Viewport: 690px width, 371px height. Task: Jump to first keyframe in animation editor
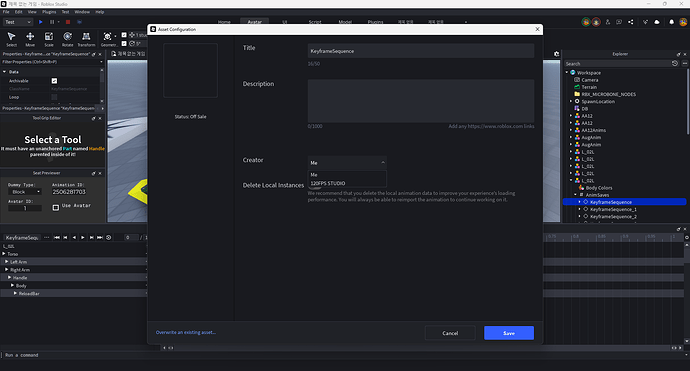(57, 237)
